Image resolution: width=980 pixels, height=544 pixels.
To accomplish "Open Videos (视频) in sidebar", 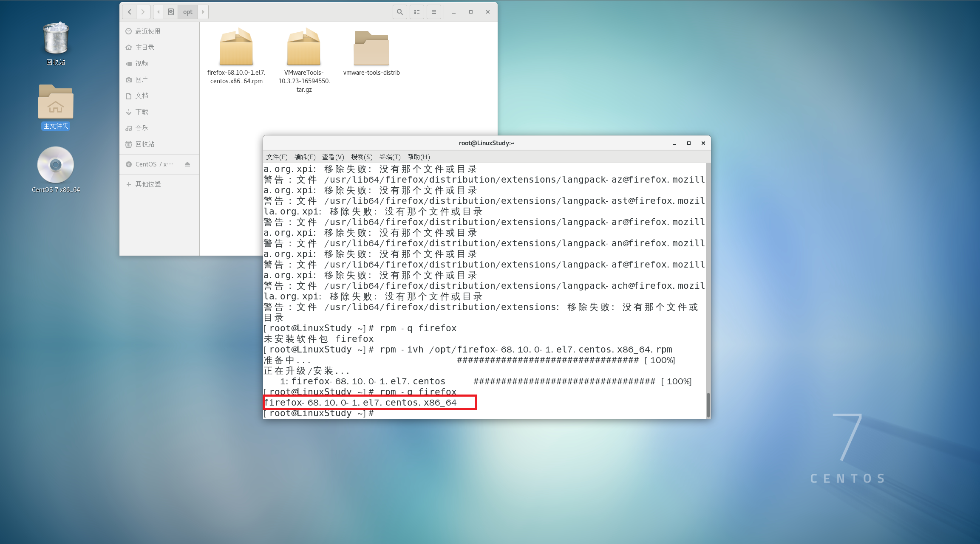I will click(159, 63).
